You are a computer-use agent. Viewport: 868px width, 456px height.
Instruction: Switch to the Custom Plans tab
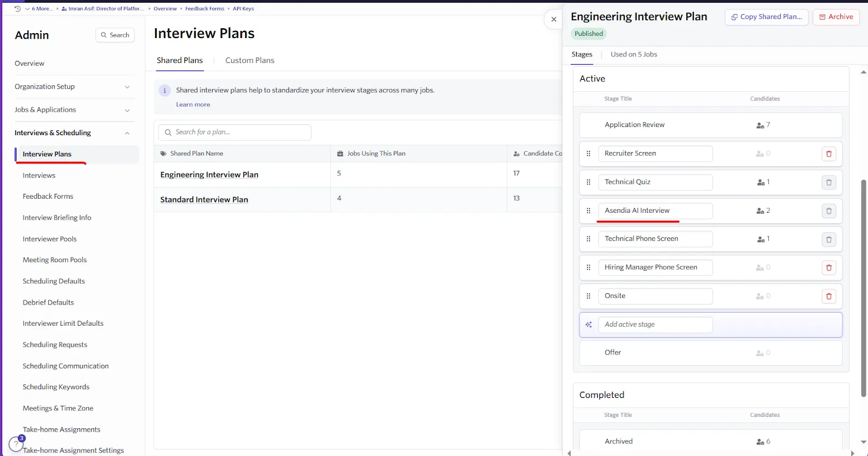pos(250,60)
